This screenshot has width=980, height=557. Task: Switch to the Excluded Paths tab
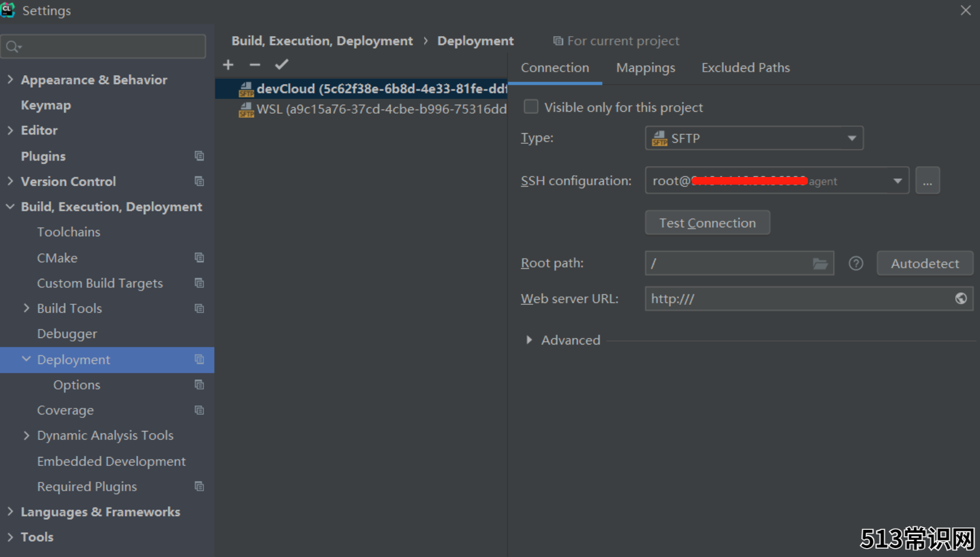click(746, 68)
